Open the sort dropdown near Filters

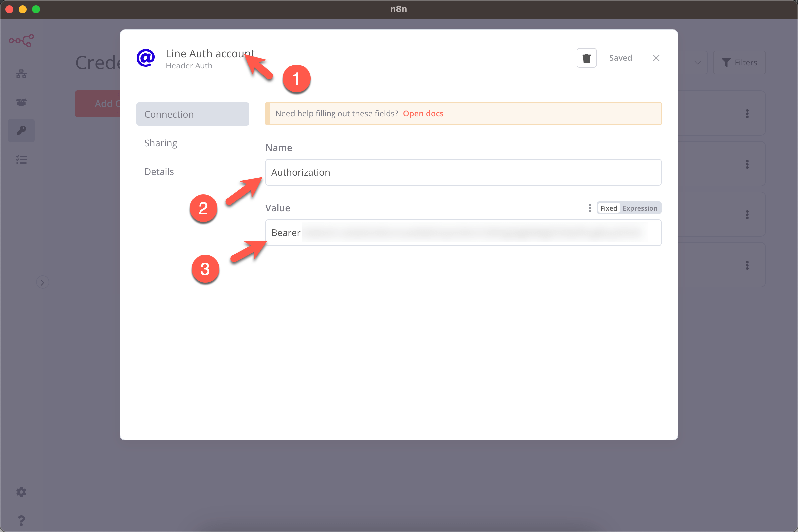pyautogui.click(x=698, y=63)
